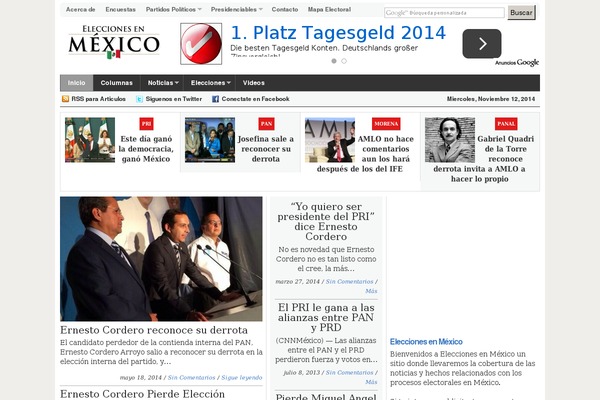Select the first ad carousel dot
Screen dimensions: 600x400
click(334, 61)
